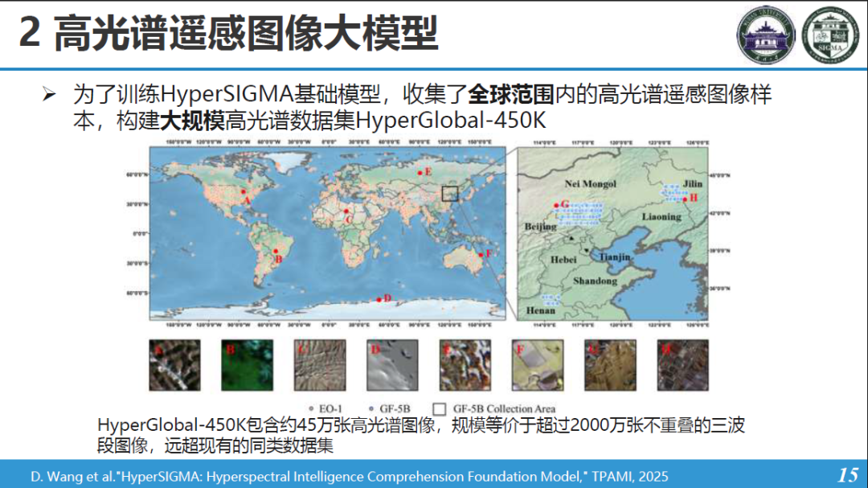Click red point D near Antarctica

click(x=379, y=300)
